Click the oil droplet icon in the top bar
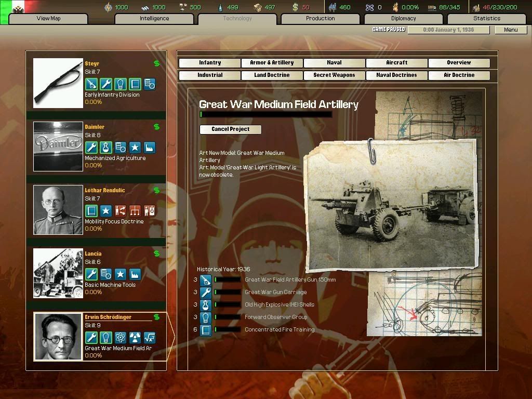This screenshot has height=399, width=532. 220,7
